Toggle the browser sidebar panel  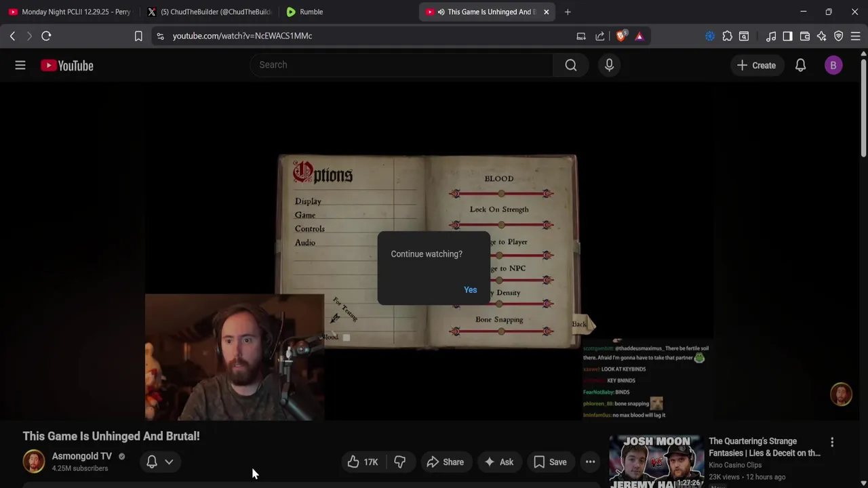787,36
